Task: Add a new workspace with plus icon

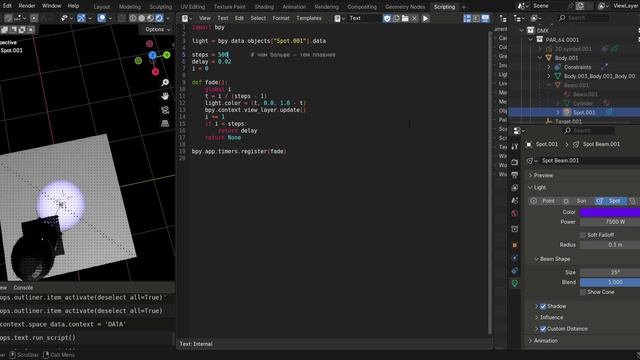Action: tap(463, 7)
